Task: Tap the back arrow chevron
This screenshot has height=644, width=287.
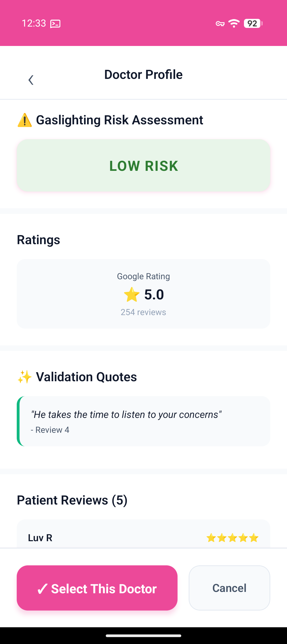Action: point(31,80)
